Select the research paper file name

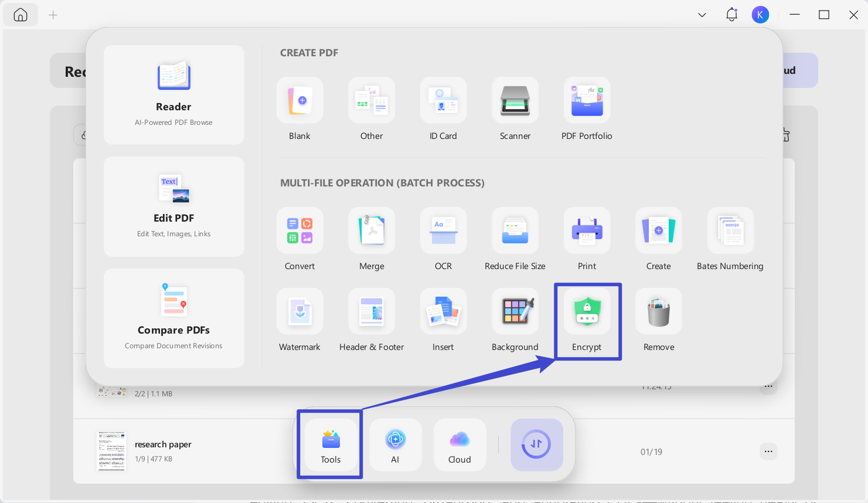click(163, 444)
